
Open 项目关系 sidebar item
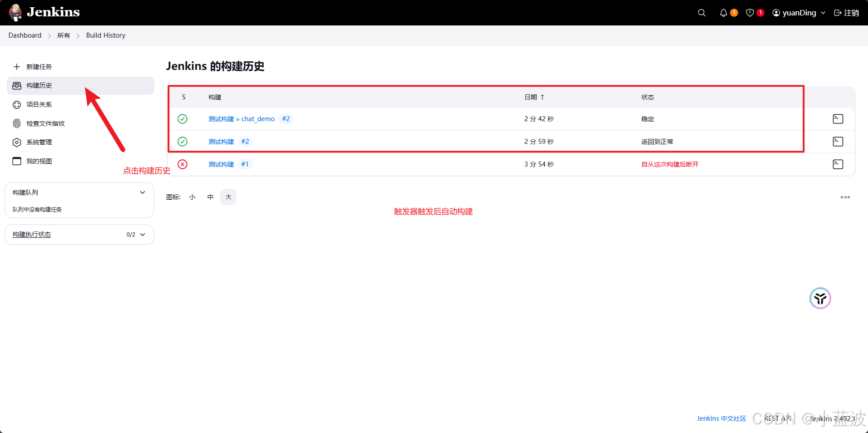(x=80, y=104)
